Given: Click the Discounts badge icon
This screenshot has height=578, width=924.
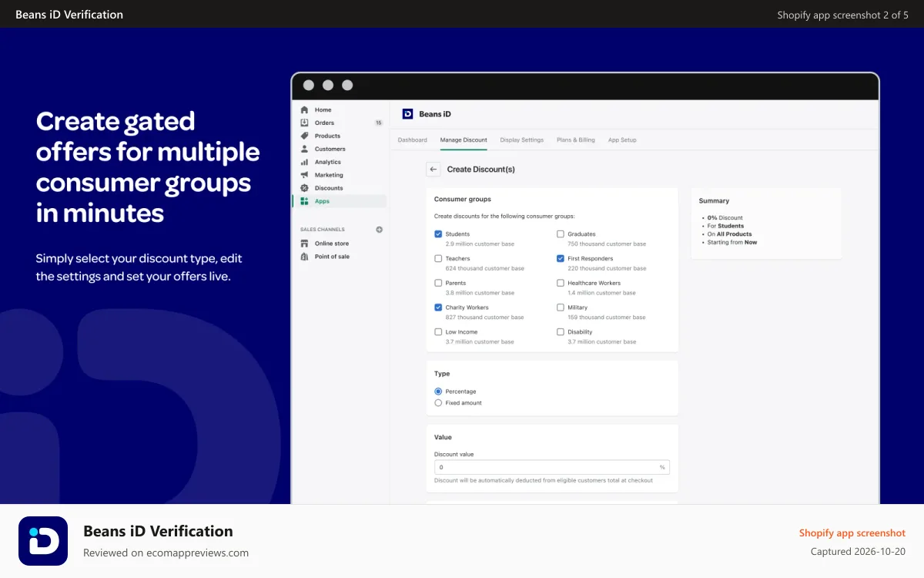Looking at the screenshot, I should 304,188.
